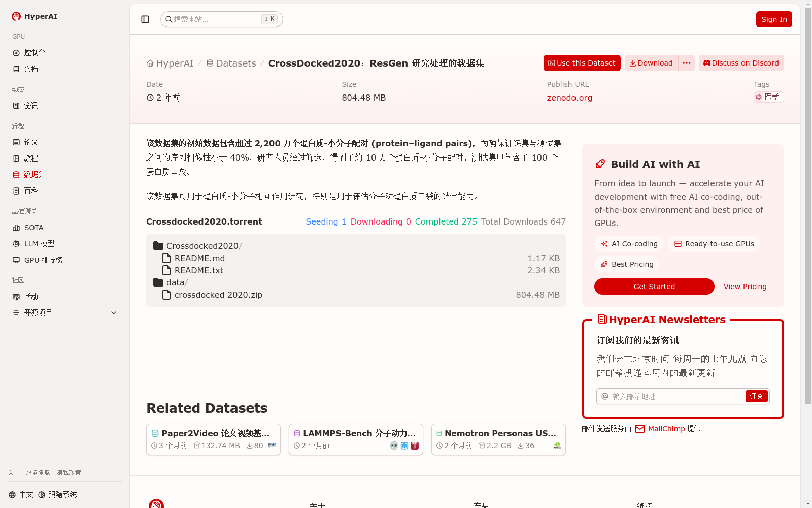Click Use this Dataset button
The width and height of the screenshot is (812, 508).
(x=582, y=63)
